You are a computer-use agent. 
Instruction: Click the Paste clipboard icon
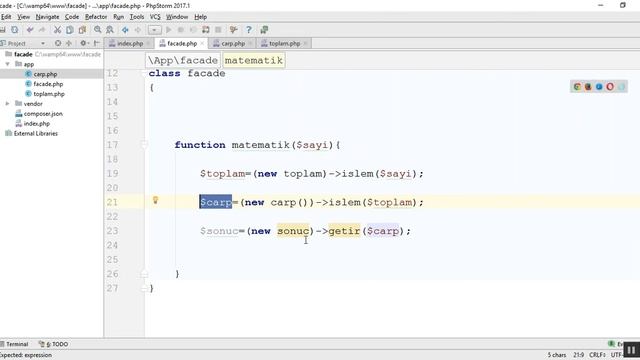point(82,30)
